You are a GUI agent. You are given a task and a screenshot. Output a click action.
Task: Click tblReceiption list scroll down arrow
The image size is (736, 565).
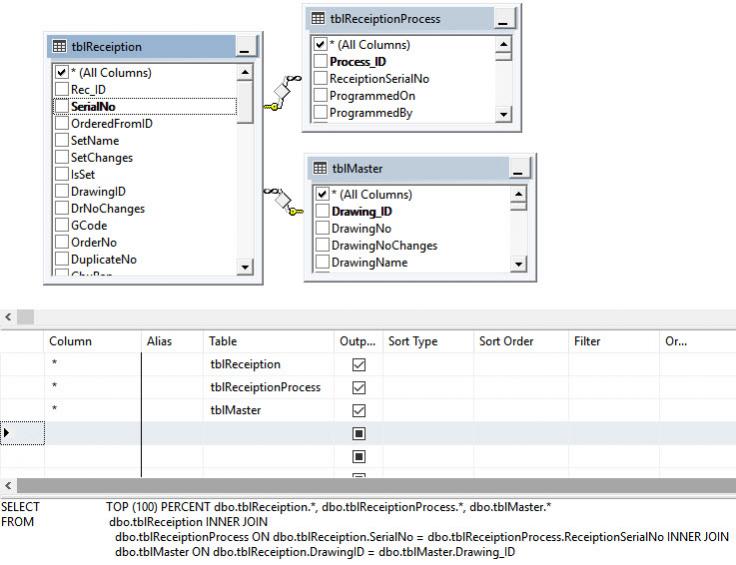(245, 267)
